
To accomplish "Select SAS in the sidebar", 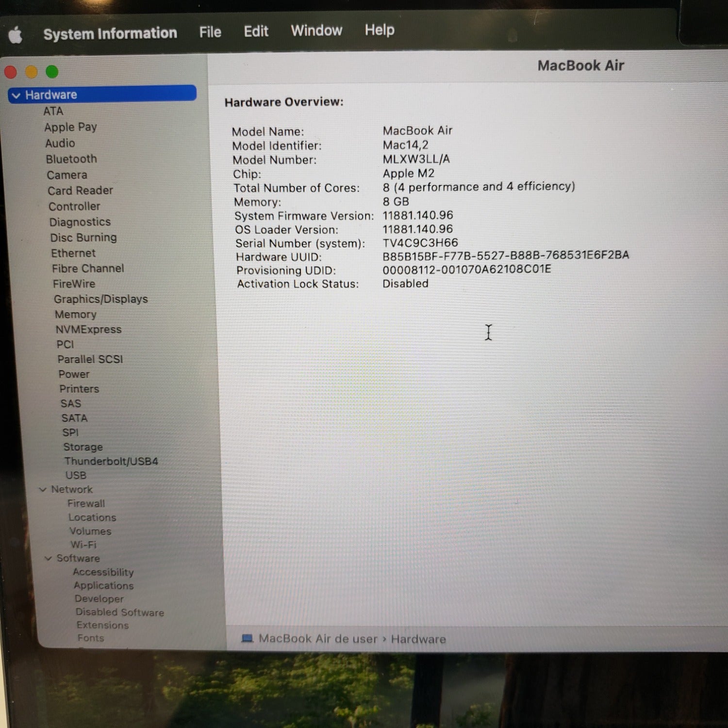I will pos(71,404).
